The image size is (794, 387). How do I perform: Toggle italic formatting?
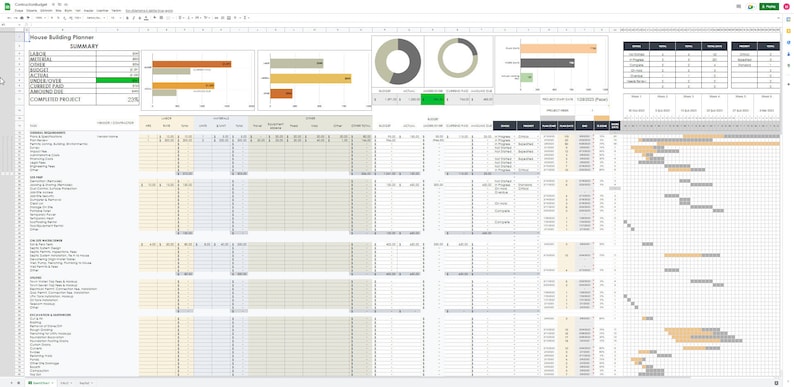(134, 18)
